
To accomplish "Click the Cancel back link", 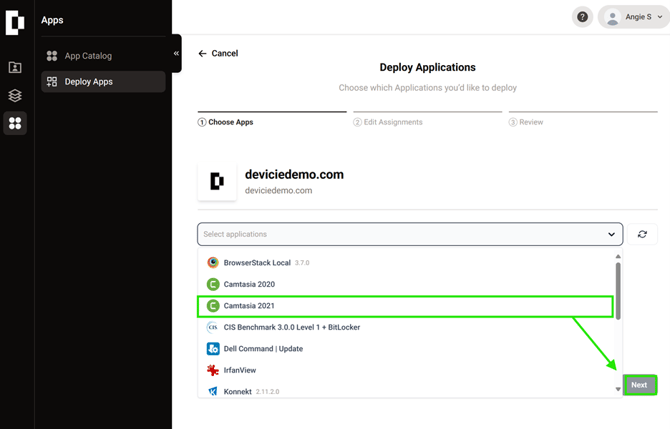I will [218, 54].
